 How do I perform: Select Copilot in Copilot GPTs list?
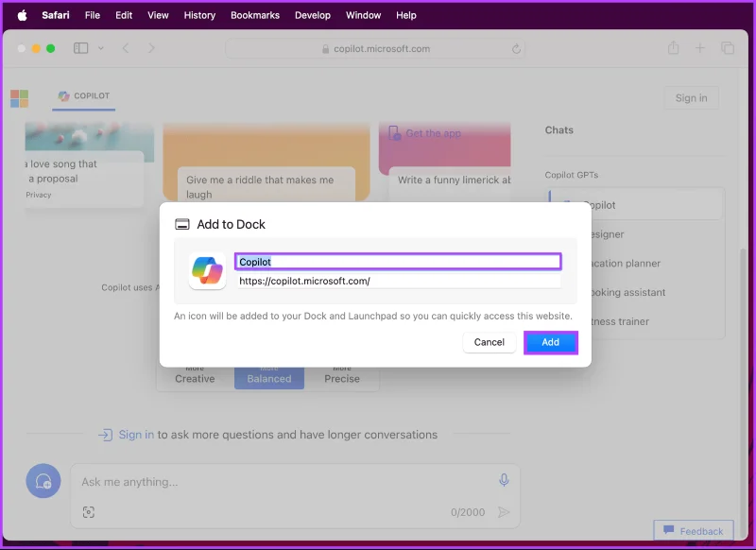tap(636, 205)
